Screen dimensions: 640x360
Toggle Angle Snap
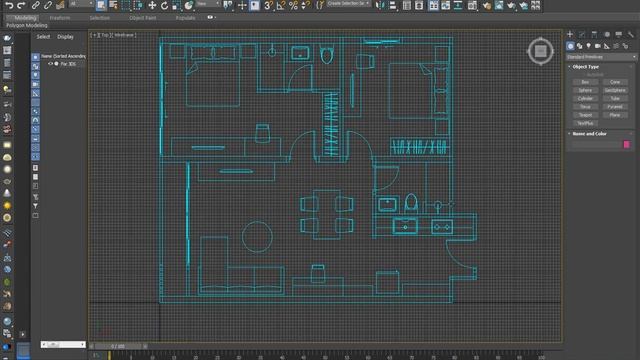point(281,5)
